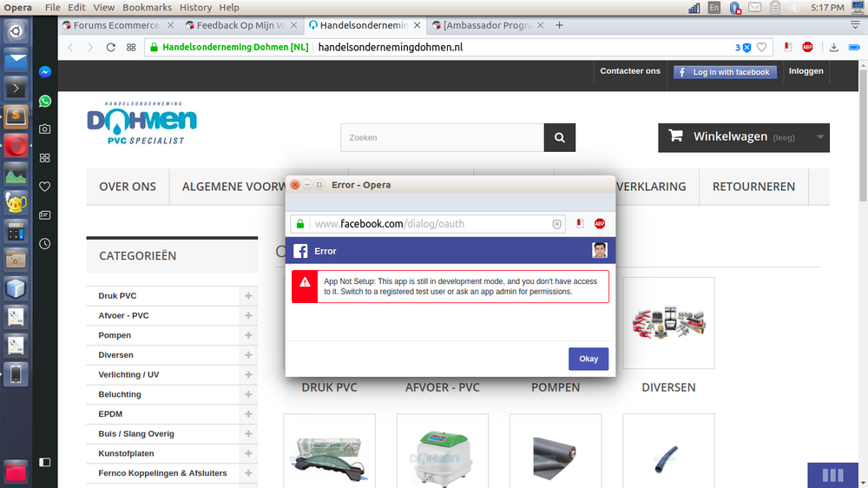Expand Pompen category
868x488 pixels.
tap(248, 335)
